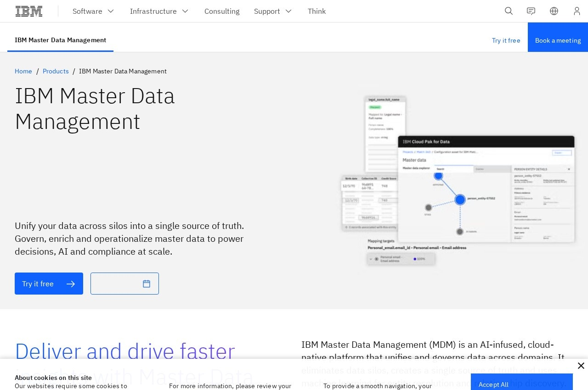Screen dimensions: 588x390
Task: Click the IBM logo
Action: tap(29, 11)
